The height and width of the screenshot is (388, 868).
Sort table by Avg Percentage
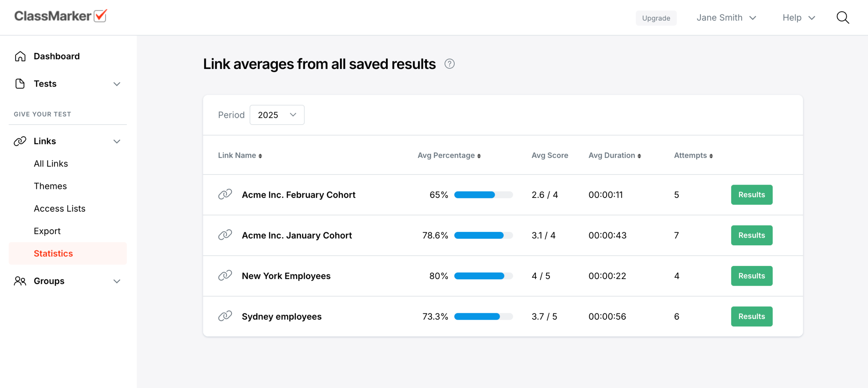[x=449, y=155]
